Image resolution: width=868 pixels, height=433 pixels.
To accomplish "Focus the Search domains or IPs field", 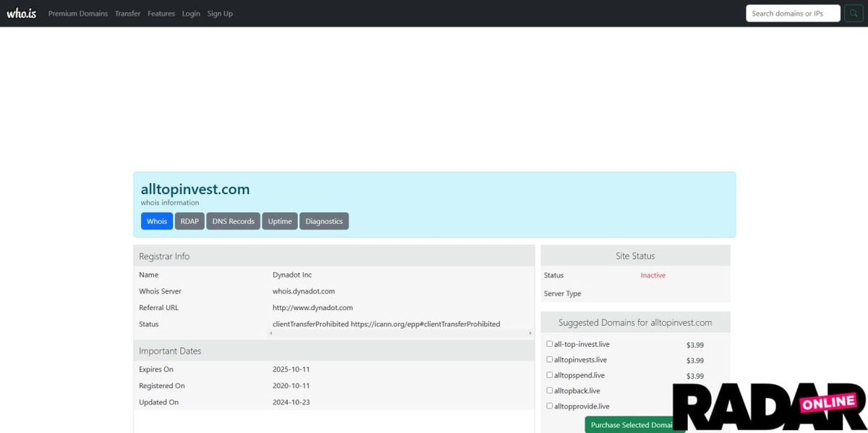I will 793,13.
